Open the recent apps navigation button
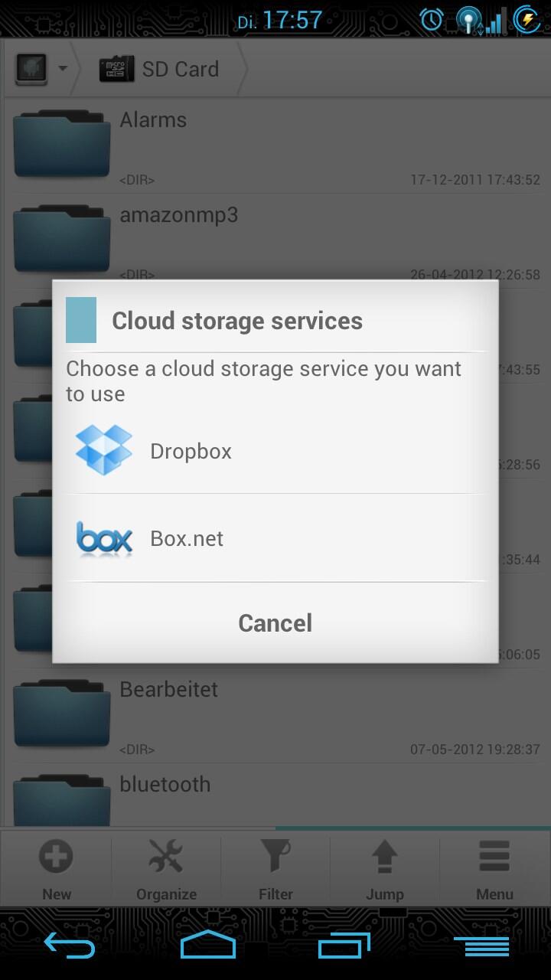551x980 pixels. (344, 945)
